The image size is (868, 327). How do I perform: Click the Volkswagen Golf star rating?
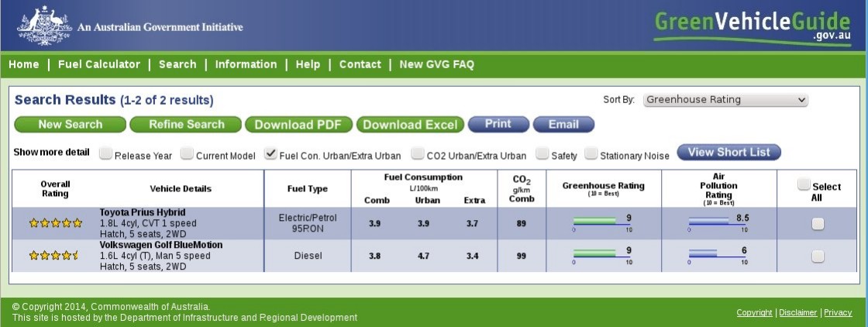[54, 256]
